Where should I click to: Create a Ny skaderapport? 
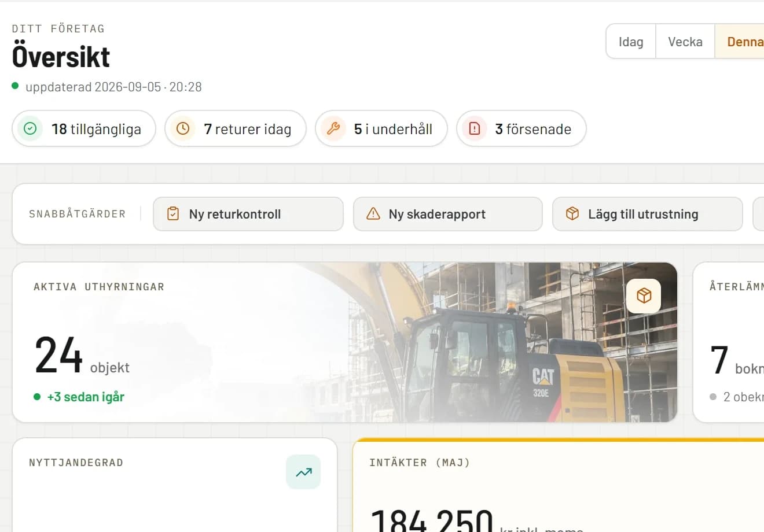coord(448,214)
